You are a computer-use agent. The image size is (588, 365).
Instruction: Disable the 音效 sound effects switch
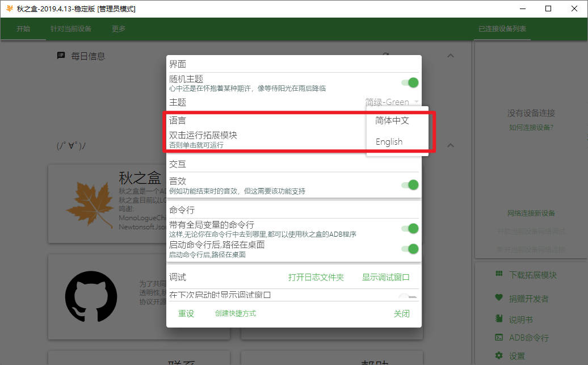[410, 184]
